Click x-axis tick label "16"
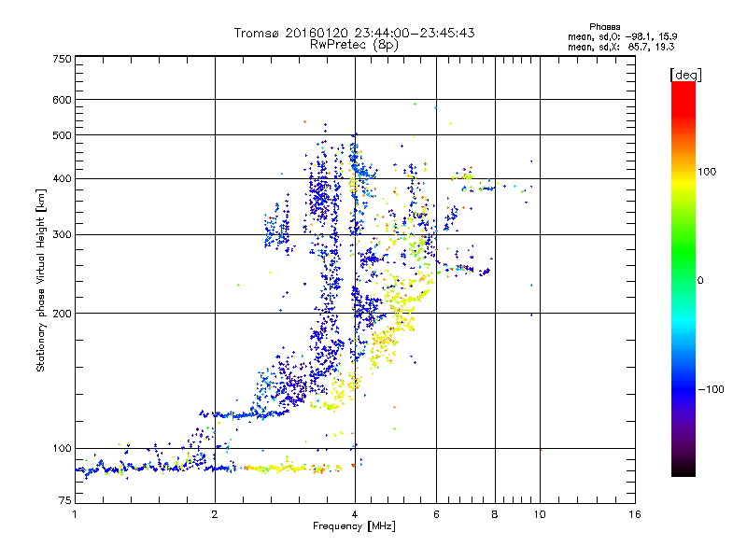This screenshot has width=747, height=560. 635,514
